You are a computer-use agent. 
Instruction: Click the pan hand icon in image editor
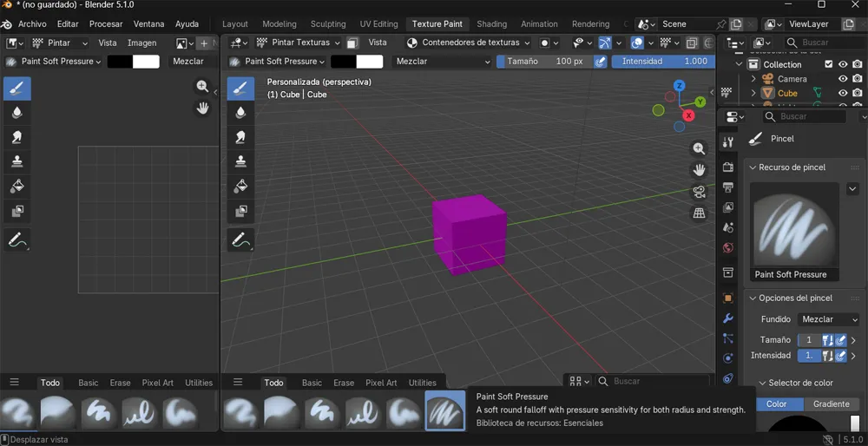[202, 108]
